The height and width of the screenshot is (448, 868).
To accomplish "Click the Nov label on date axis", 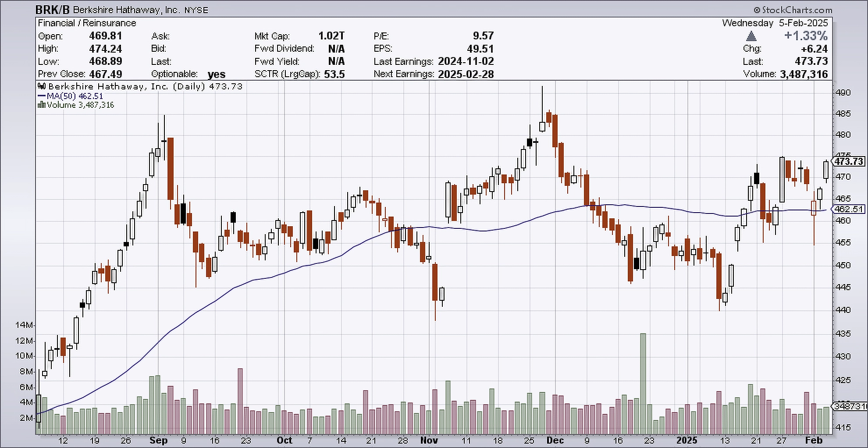I will [429, 441].
